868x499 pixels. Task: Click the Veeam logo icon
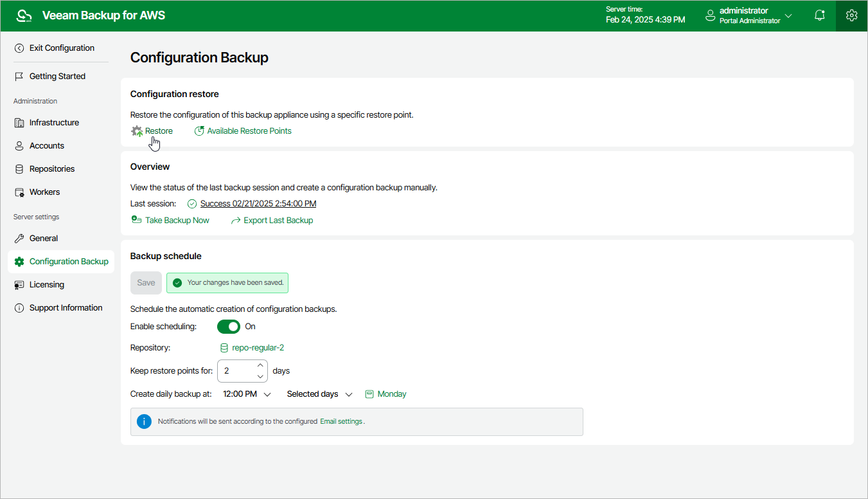(x=24, y=15)
